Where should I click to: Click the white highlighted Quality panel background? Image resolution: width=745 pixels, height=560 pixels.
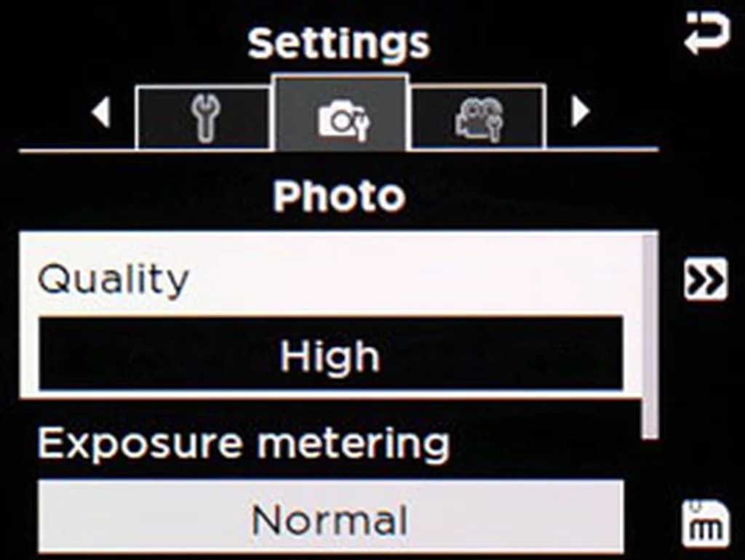coord(331,315)
